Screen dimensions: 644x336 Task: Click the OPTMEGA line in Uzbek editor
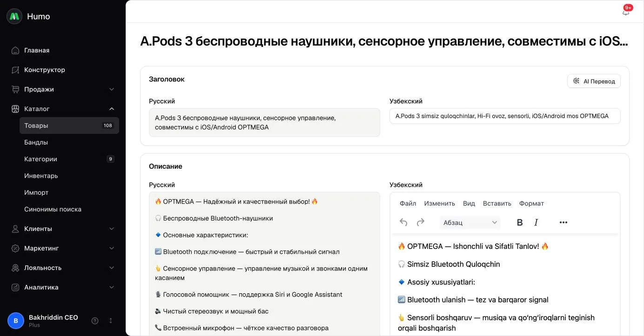point(473,246)
